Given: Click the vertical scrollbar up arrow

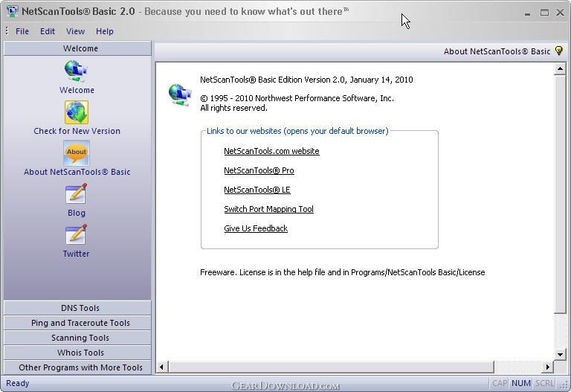Looking at the screenshot, I should pyautogui.click(x=560, y=68).
